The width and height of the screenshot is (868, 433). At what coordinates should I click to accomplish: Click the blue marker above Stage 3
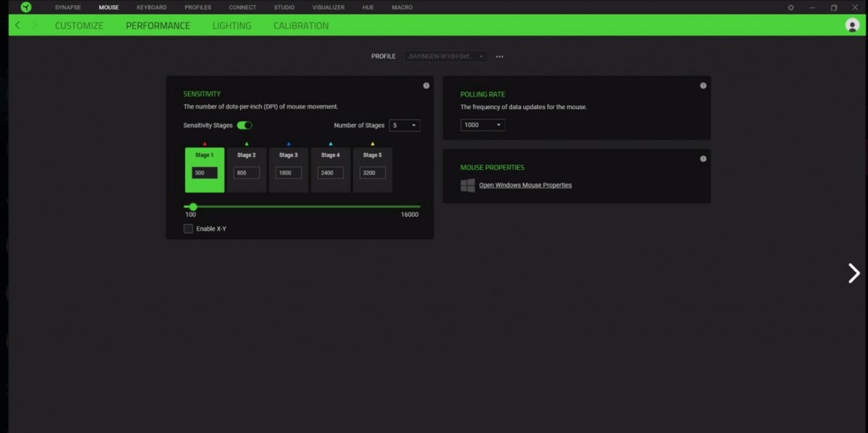point(289,144)
